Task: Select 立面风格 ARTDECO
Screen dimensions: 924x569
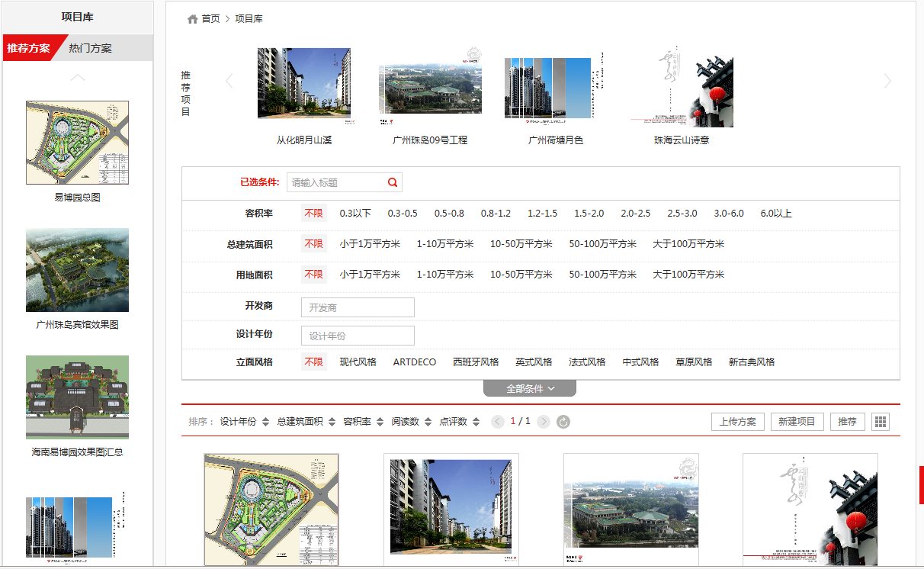Action: tap(415, 362)
